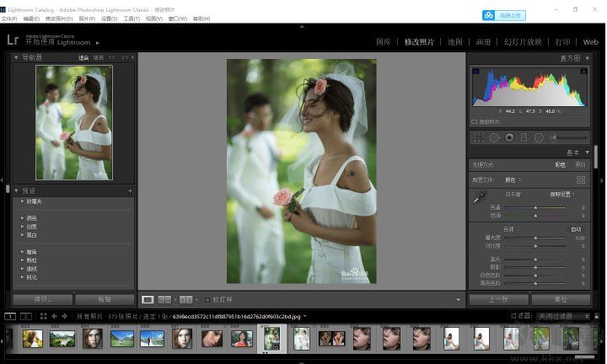The image size is (607, 364).
Task: Toggle the original photo checkbox under histogram
Action: 475,121
